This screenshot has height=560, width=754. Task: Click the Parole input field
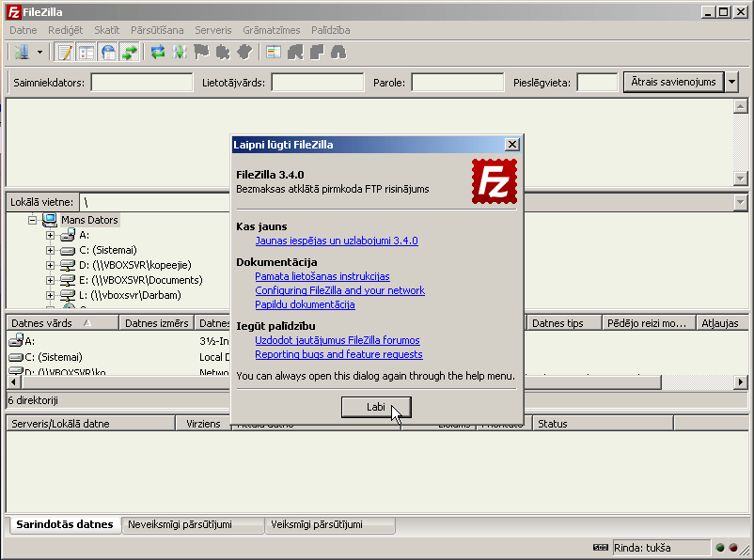coord(457,82)
